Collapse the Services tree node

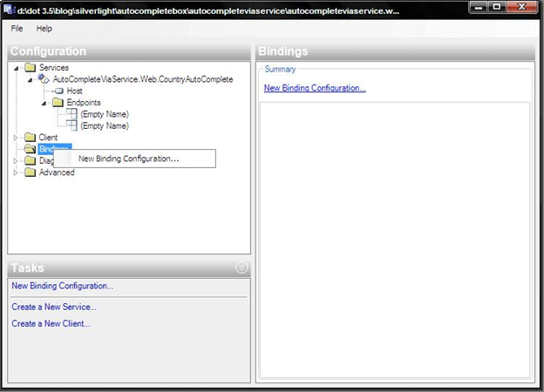(16, 68)
